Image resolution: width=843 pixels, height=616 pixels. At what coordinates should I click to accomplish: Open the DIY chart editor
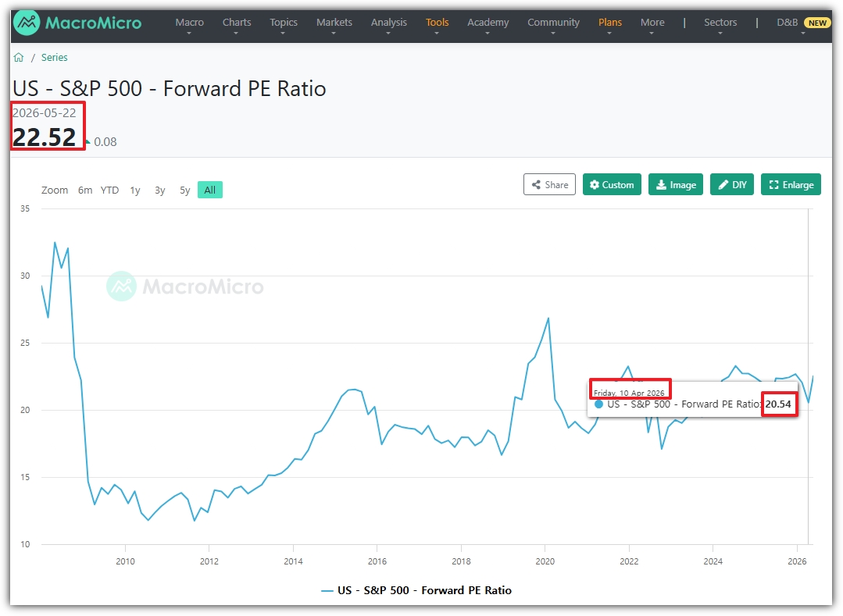click(x=732, y=185)
